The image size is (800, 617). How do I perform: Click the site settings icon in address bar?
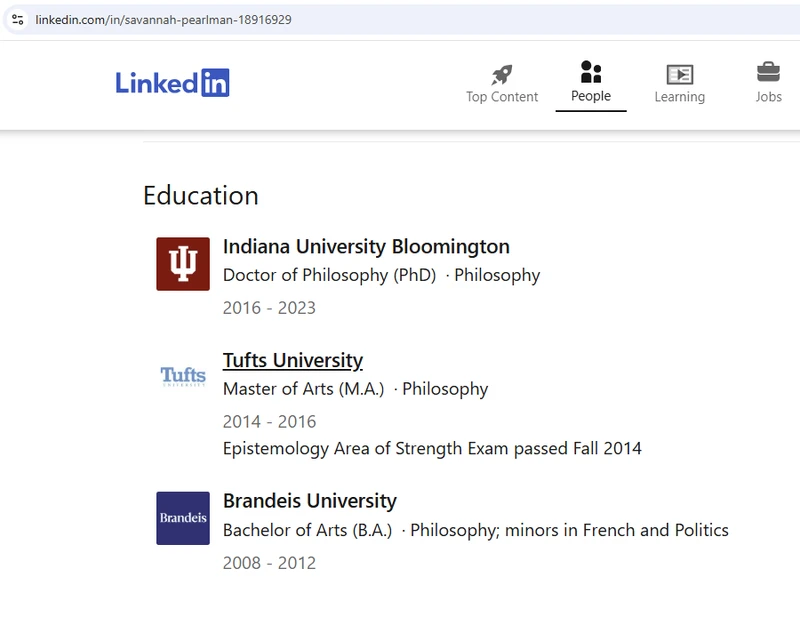tap(18, 19)
